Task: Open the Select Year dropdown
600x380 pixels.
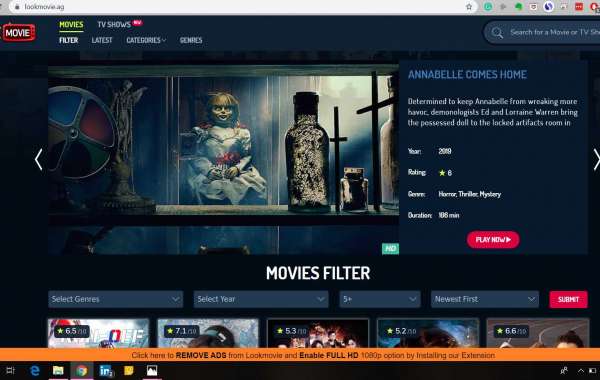Action: coord(261,299)
